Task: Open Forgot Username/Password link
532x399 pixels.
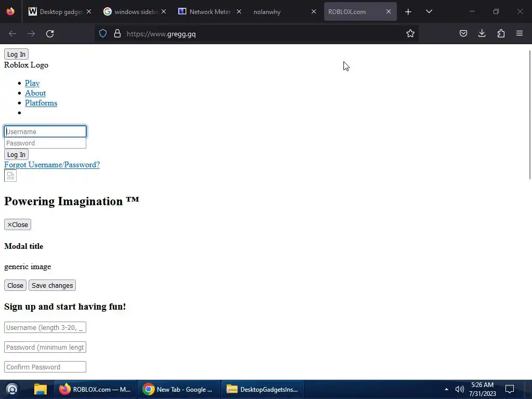Action: click(x=52, y=165)
